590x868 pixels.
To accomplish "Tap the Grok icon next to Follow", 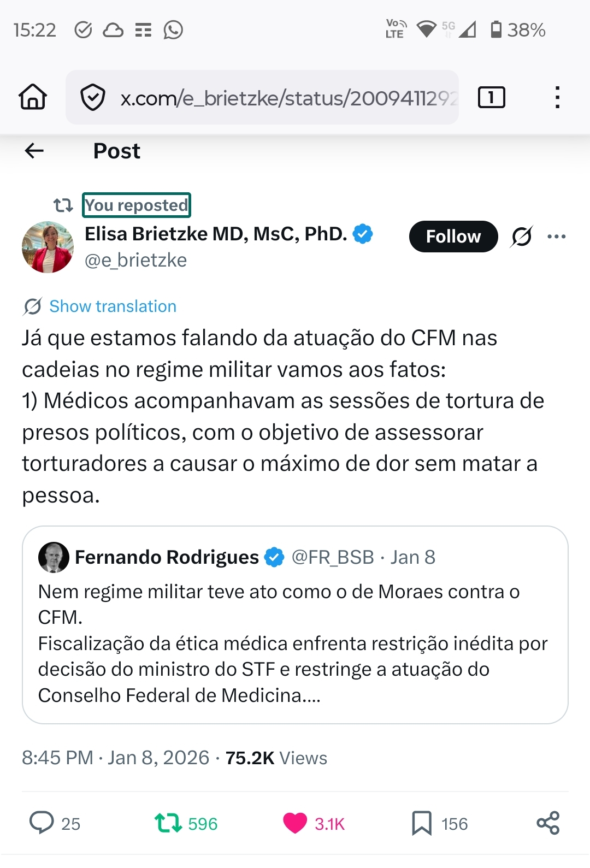I will [x=521, y=237].
